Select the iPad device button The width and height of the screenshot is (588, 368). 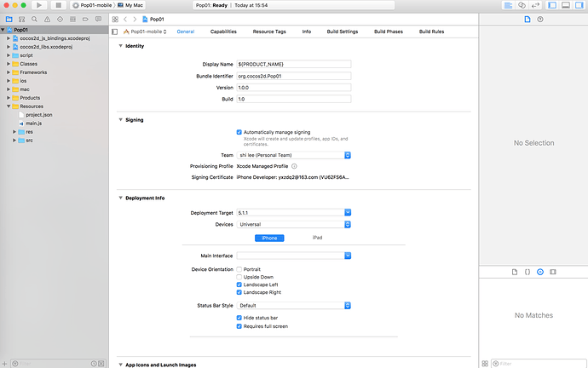pos(317,238)
